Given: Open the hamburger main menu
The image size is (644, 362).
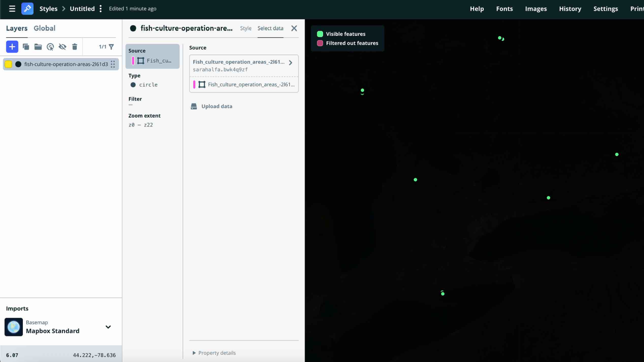Looking at the screenshot, I should (x=12, y=9).
